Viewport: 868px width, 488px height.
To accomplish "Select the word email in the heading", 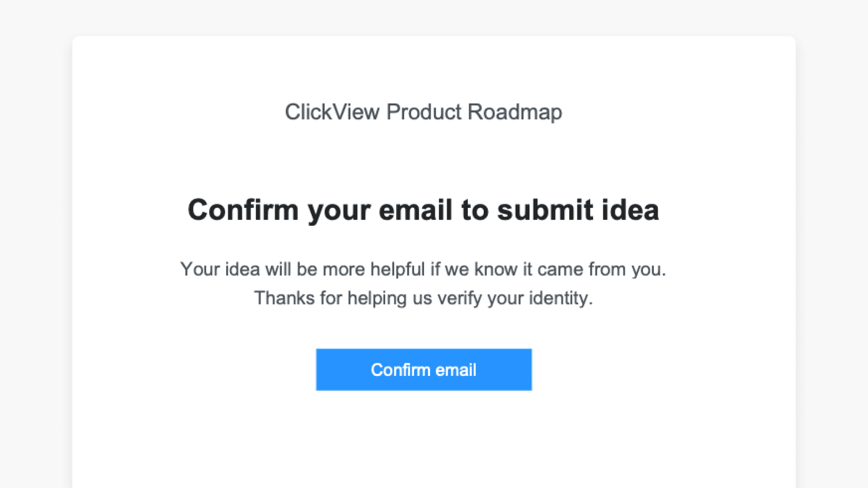I will click(417, 209).
